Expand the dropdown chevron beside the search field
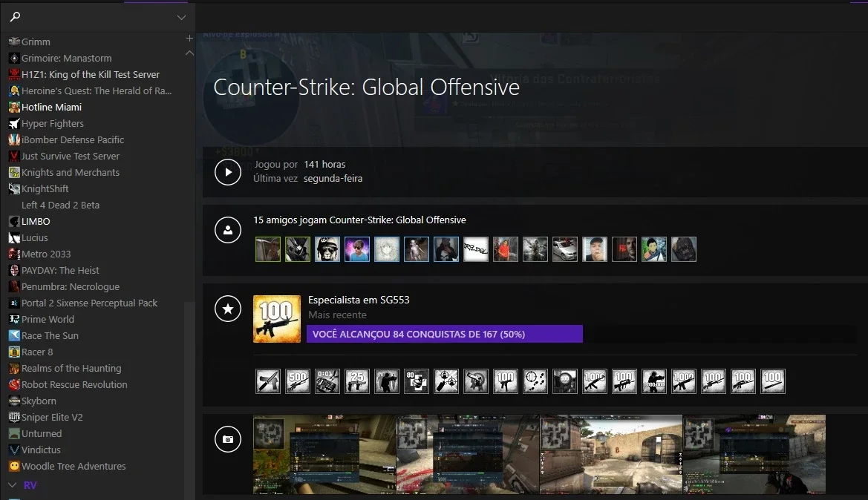Image resolution: width=868 pixels, height=500 pixels. 181,17
